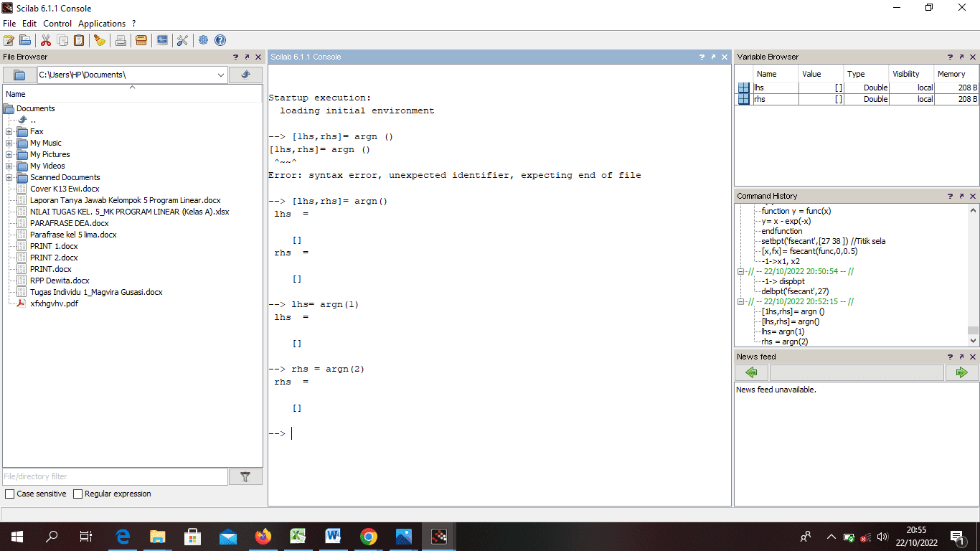The width and height of the screenshot is (980, 551).
Task: Open Scilab demonstrations gear icon
Action: [x=204, y=40]
